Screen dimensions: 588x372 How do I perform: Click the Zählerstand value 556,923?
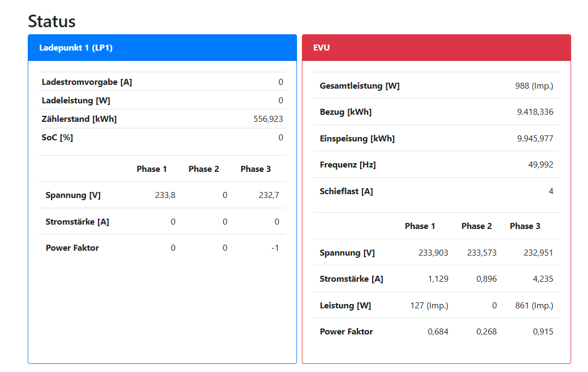pyautogui.click(x=268, y=119)
